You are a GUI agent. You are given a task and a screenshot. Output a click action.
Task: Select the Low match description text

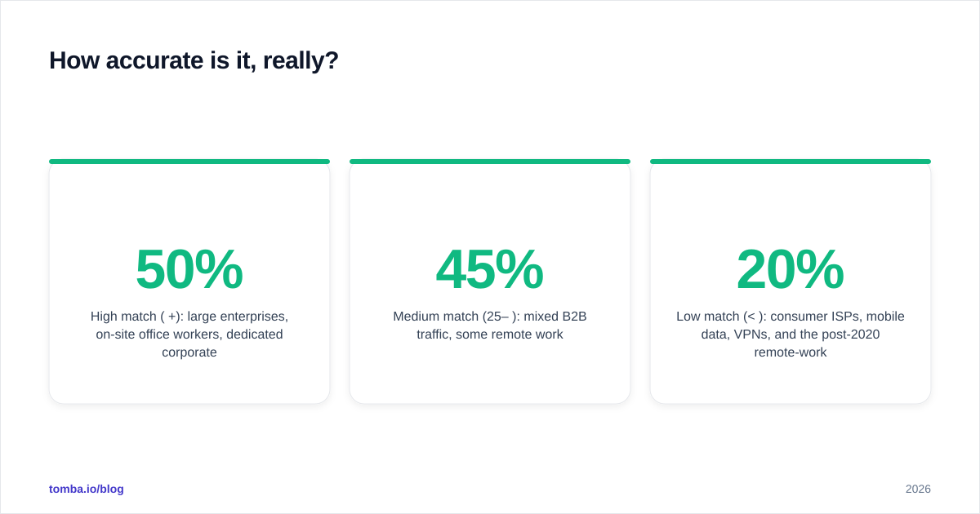[x=791, y=335]
